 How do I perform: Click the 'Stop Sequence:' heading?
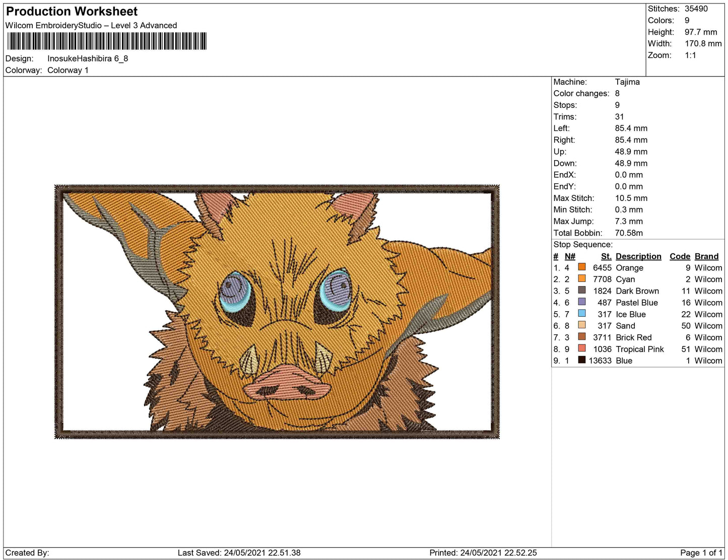[x=583, y=244]
